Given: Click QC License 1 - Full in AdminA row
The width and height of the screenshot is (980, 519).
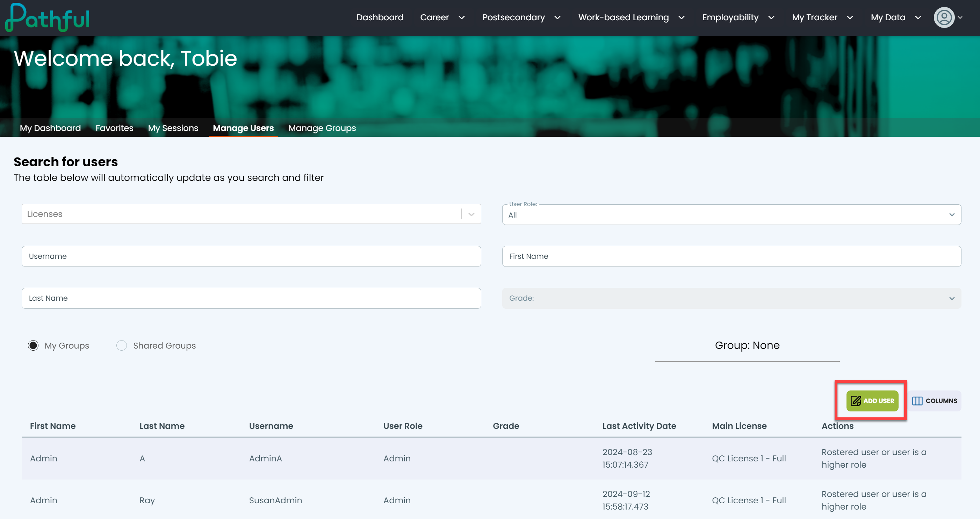Looking at the screenshot, I should tap(749, 458).
